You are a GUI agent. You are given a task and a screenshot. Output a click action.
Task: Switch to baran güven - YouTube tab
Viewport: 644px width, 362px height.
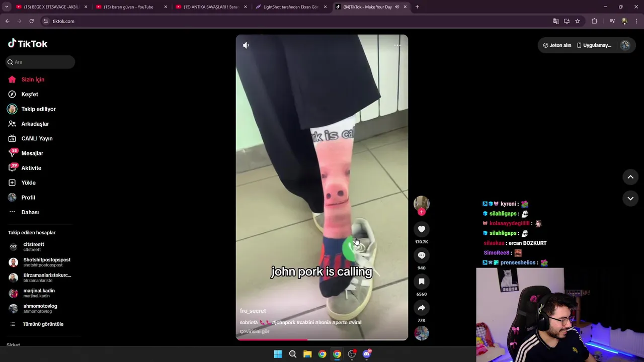point(131,7)
